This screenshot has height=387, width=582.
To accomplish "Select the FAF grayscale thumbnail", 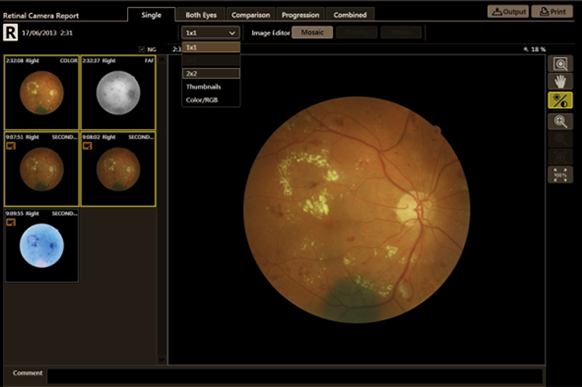I will [x=118, y=93].
